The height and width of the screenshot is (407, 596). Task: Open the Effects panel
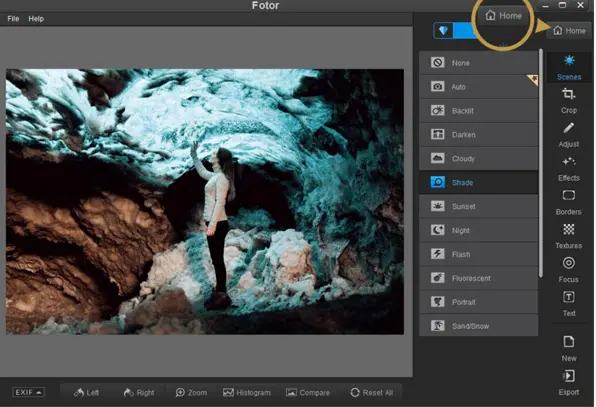[x=569, y=168]
